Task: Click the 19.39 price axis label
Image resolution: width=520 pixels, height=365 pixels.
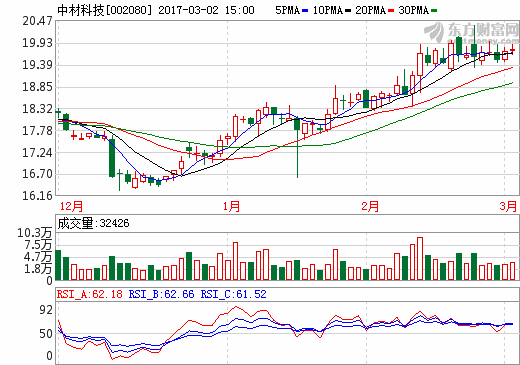Action: [37, 65]
